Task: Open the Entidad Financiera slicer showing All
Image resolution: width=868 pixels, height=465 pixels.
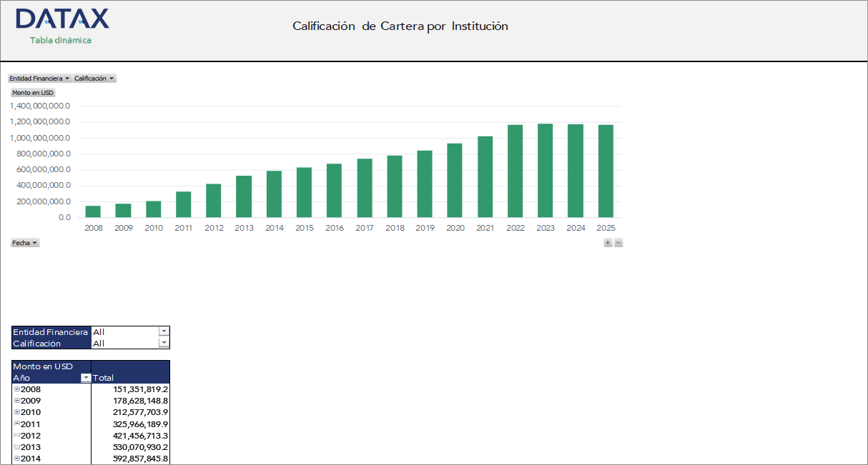Action: [x=164, y=331]
